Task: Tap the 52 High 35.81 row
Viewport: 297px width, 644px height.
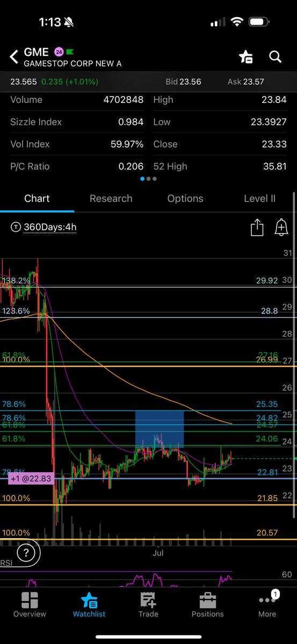Action: pyautogui.click(x=221, y=166)
